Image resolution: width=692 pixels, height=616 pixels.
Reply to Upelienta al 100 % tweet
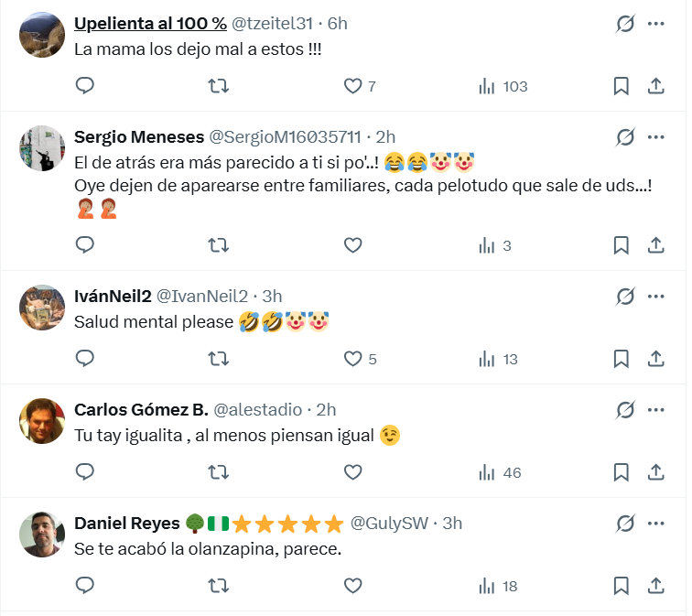point(84,86)
